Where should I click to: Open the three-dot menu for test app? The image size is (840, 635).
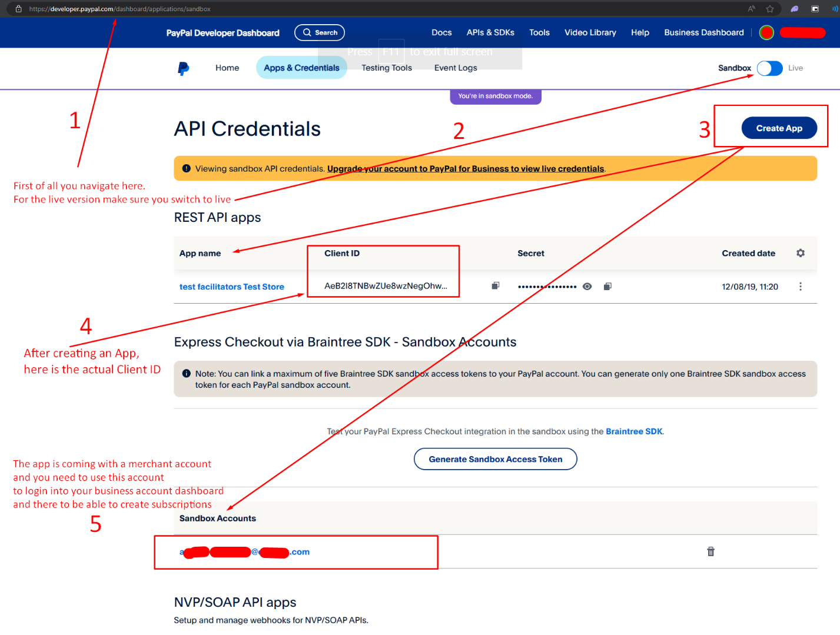point(800,287)
